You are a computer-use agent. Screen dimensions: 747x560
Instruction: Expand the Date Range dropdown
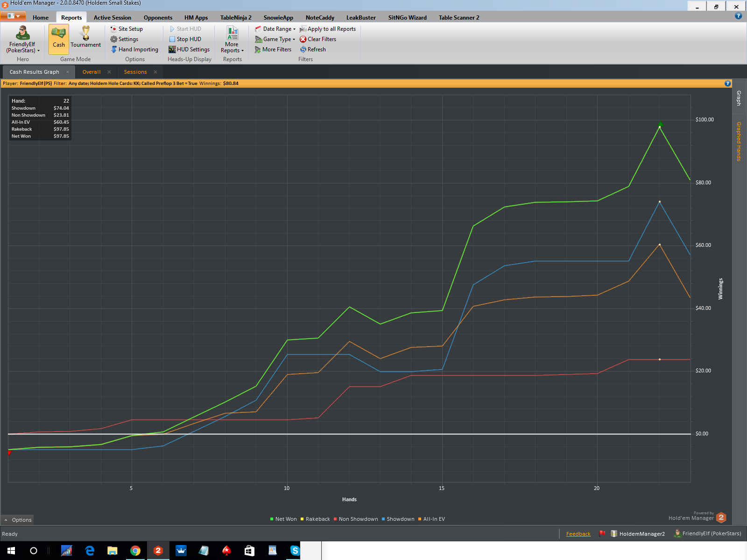[275, 29]
